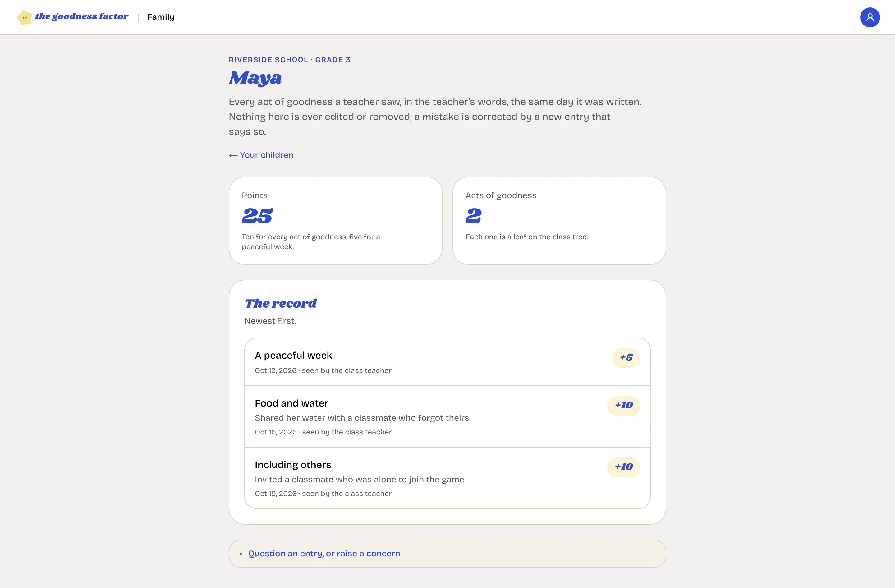Image resolution: width=895 pixels, height=588 pixels.
Task: Click 'Ten for every act of goodness' text
Action: click(x=311, y=242)
